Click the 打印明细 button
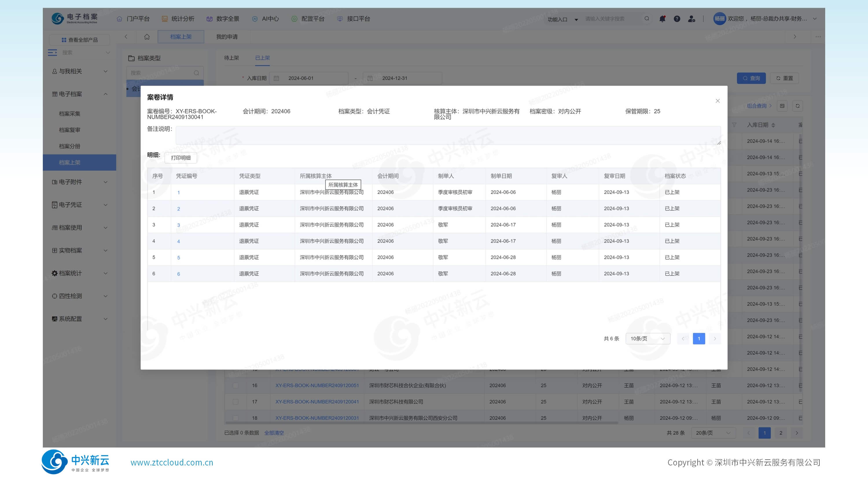 pos(181,158)
